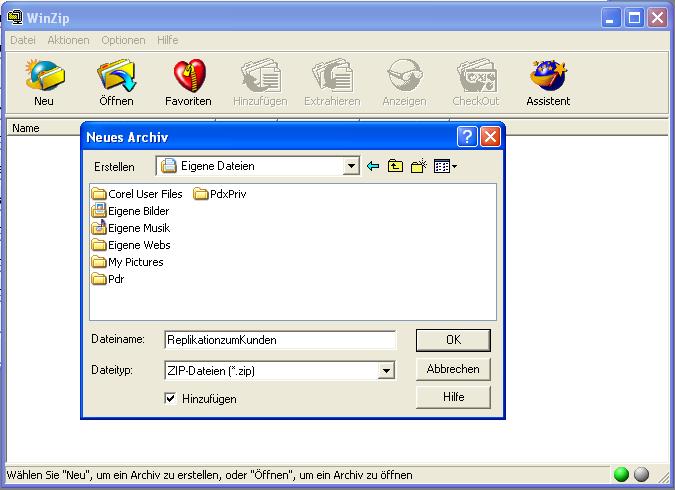The image size is (675, 490).
Task: Expand the Eigene Dateien location dropdown
Action: point(350,166)
